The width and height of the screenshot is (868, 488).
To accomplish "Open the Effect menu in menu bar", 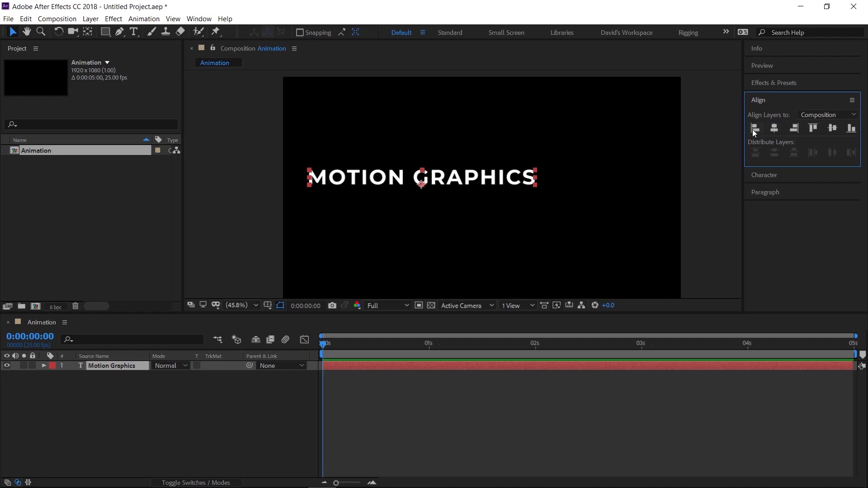I will pyautogui.click(x=113, y=19).
